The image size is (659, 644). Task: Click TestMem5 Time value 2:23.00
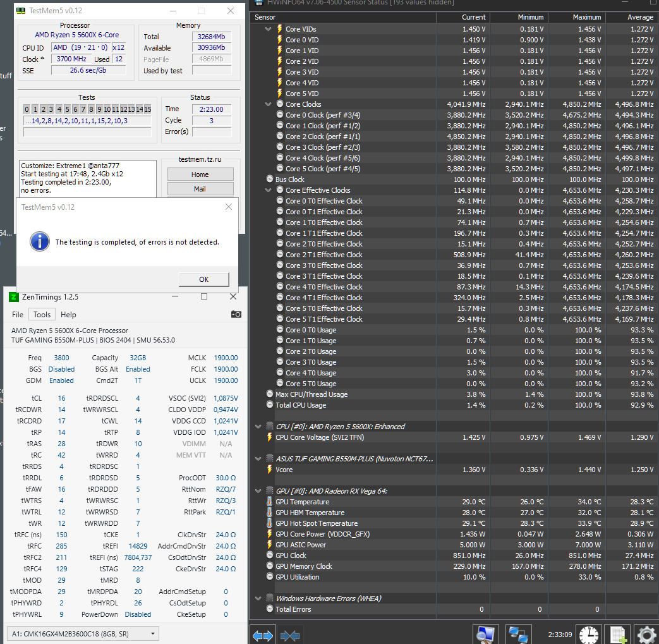(212, 109)
